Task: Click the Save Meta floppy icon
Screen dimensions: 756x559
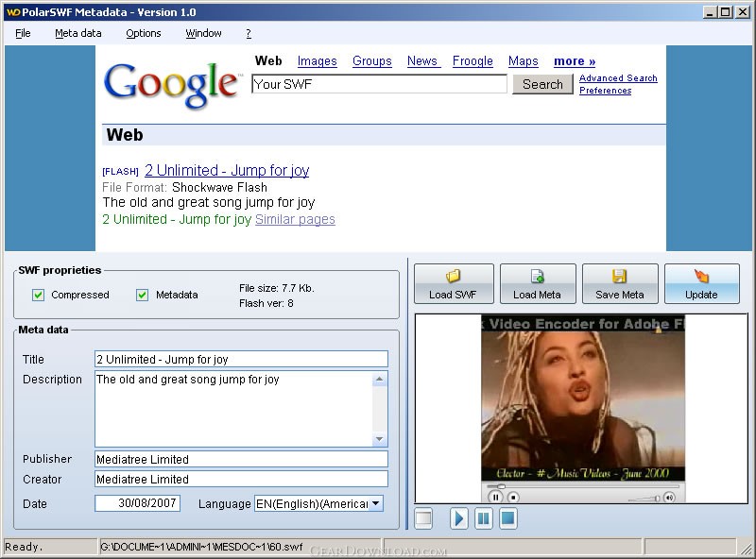Action: pyautogui.click(x=619, y=276)
